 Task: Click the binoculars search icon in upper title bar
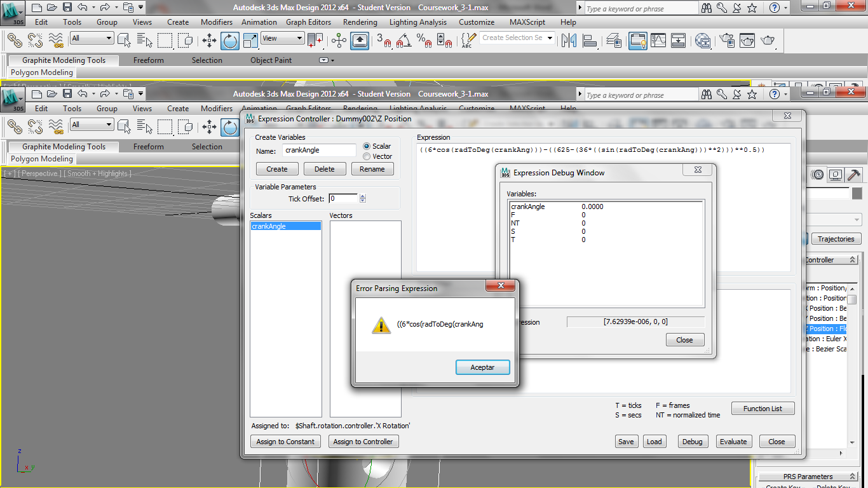[x=707, y=8]
